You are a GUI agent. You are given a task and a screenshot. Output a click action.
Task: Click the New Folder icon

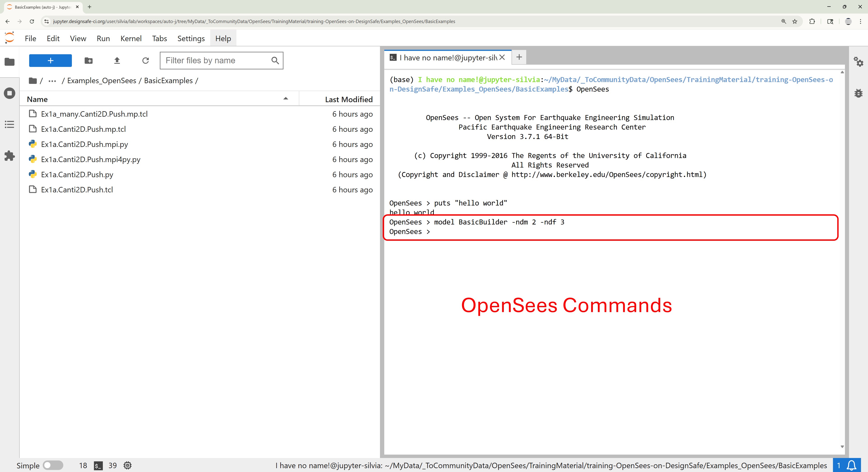[x=88, y=61]
